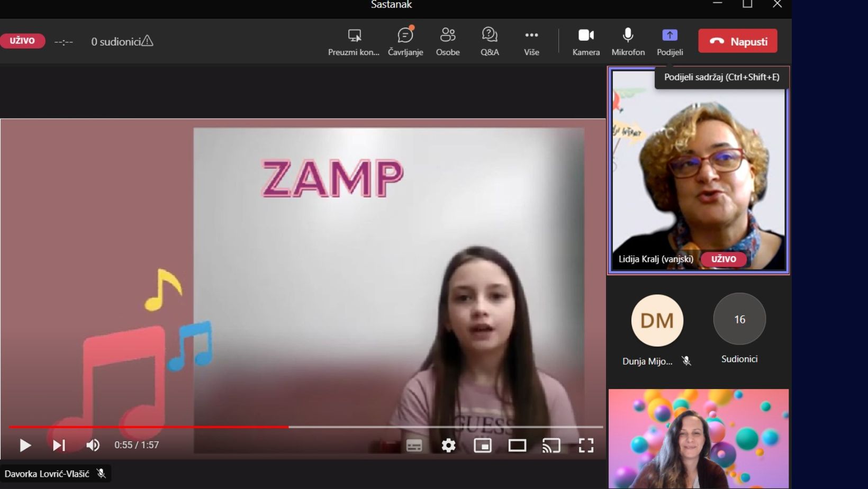
Task: Click UŽIVO badge on Lidija Kralj tile
Action: pos(724,259)
